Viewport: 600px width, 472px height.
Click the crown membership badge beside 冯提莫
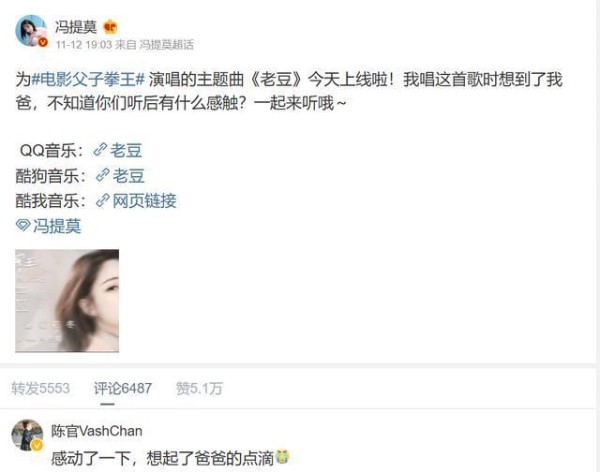click(x=110, y=27)
